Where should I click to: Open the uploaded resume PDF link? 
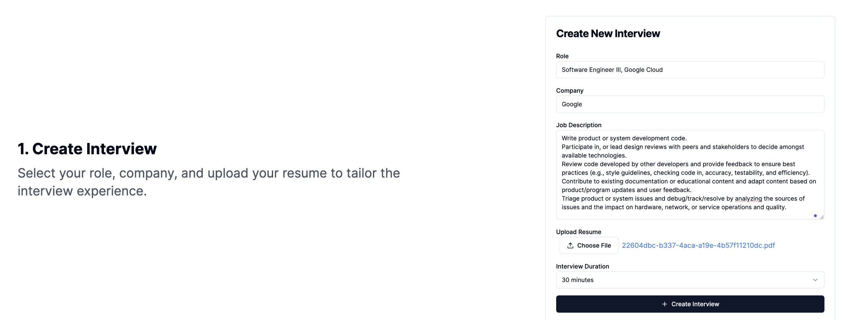click(x=698, y=245)
